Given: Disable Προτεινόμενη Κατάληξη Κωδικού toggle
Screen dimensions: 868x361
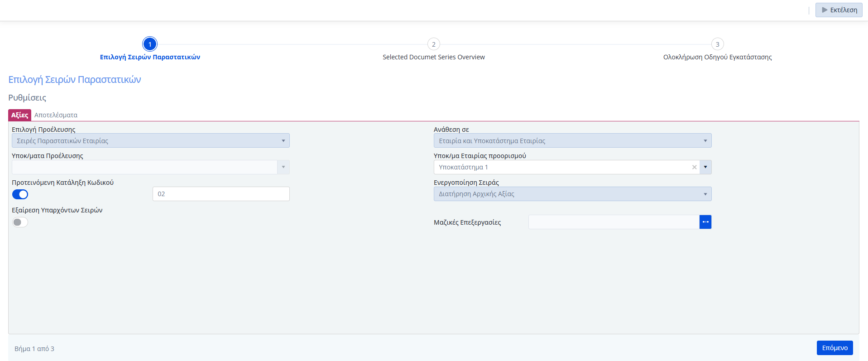Looking at the screenshot, I should click(20, 194).
